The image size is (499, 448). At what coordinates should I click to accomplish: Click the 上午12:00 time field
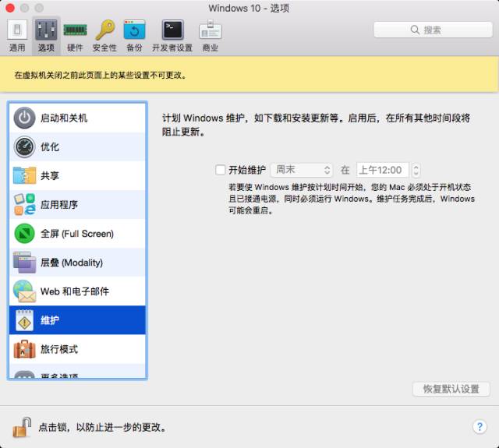383,170
